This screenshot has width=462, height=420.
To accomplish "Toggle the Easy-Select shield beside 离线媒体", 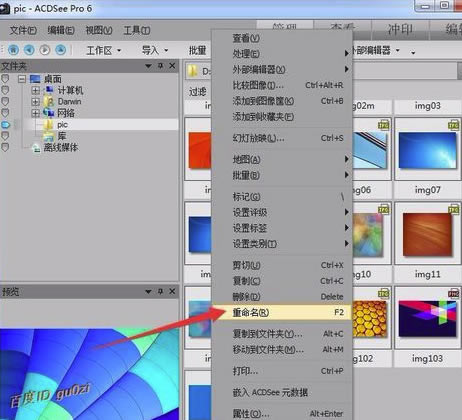I will (5, 147).
